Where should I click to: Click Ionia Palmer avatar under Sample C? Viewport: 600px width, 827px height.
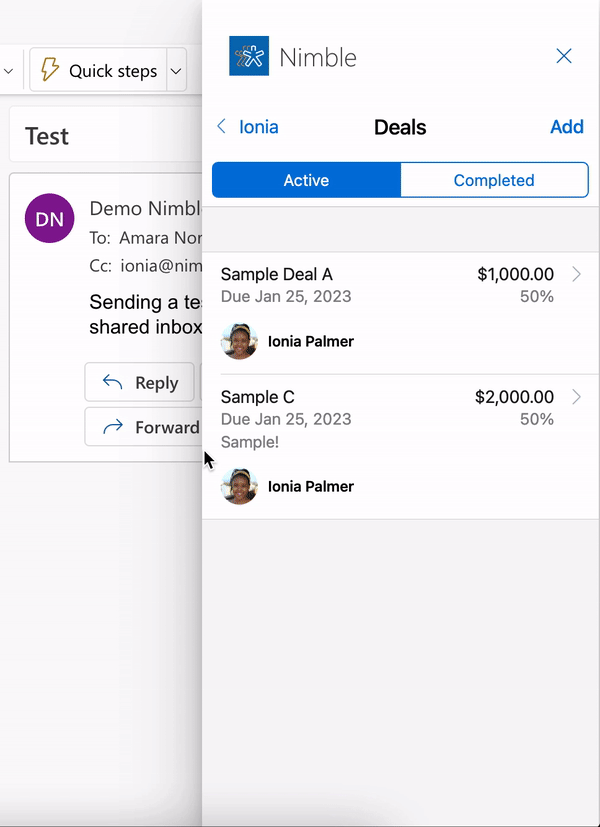click(239, 486)
